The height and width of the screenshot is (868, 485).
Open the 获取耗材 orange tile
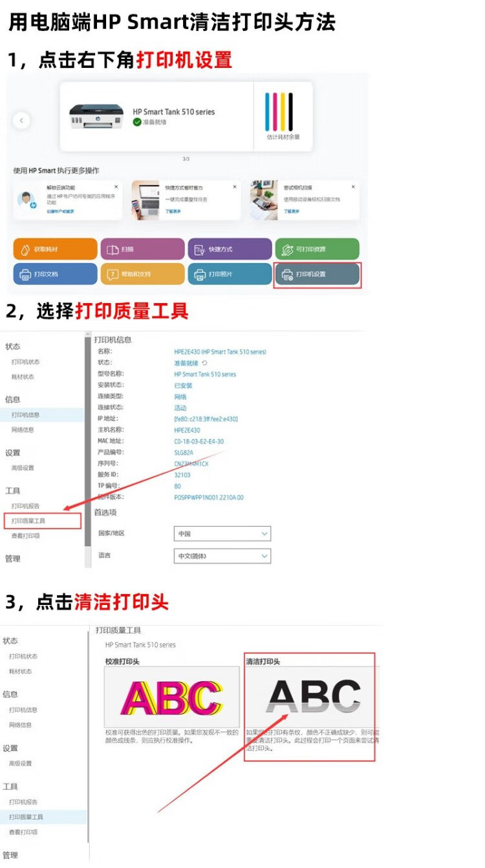[55, 249]
